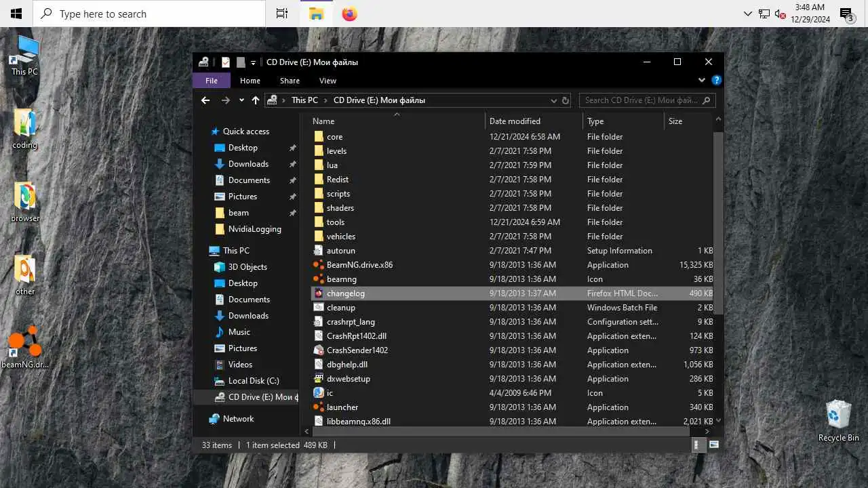Select the dxwebsetup application row
Viewport: 868px width, 488px height.
click(x=512, y=379)
